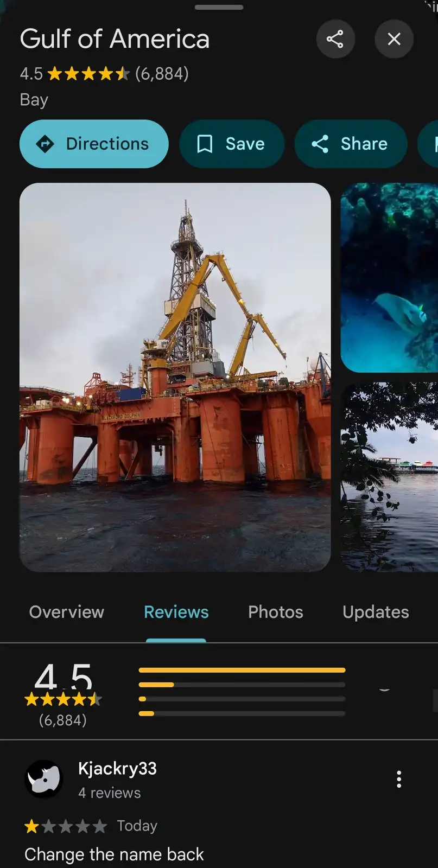Screen dimensions: 438x868
Task: Select the Reviews tab
Action: click(x=176, y=612)
